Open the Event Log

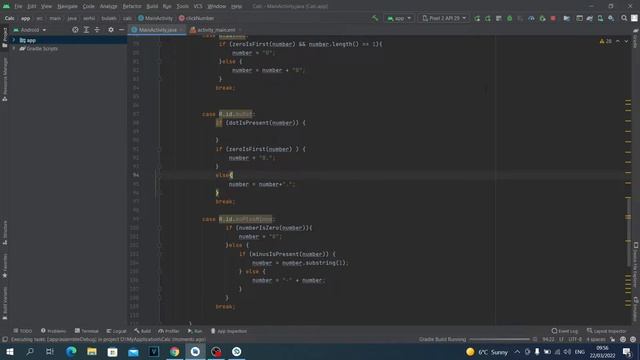564,331
